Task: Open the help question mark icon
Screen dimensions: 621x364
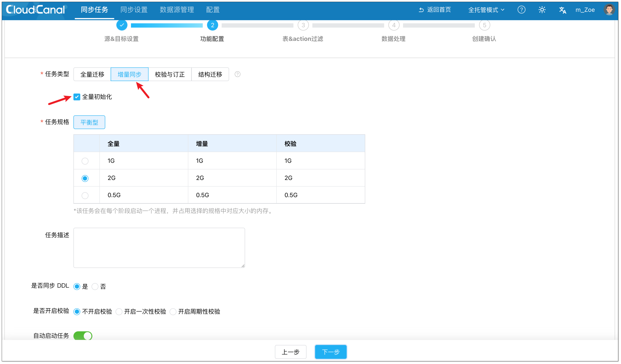Action: (x=521, y=10)
